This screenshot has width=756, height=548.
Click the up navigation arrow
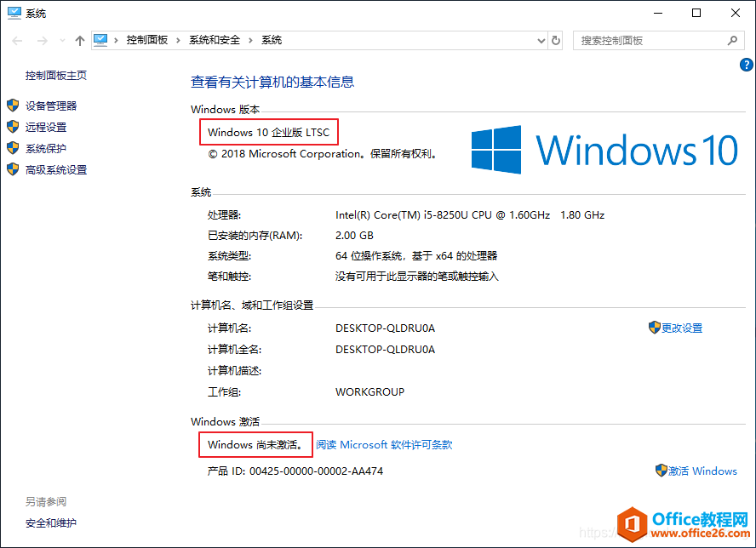79,40
